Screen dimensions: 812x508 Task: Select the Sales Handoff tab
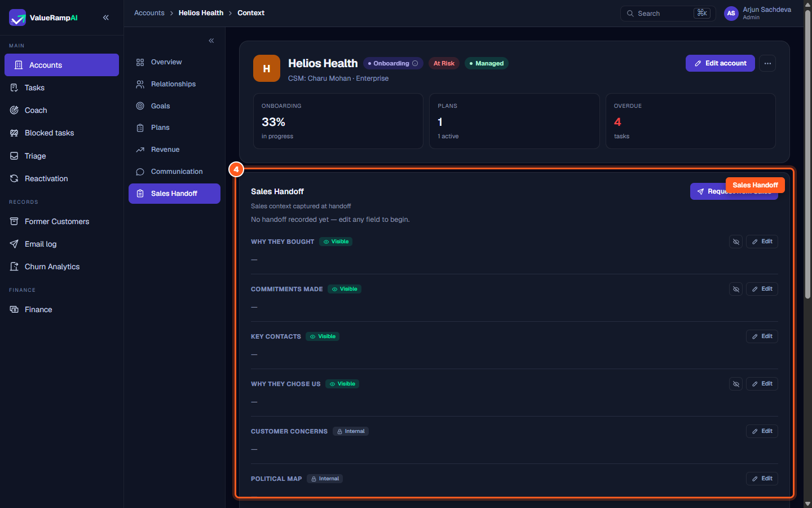pos(174,194)
